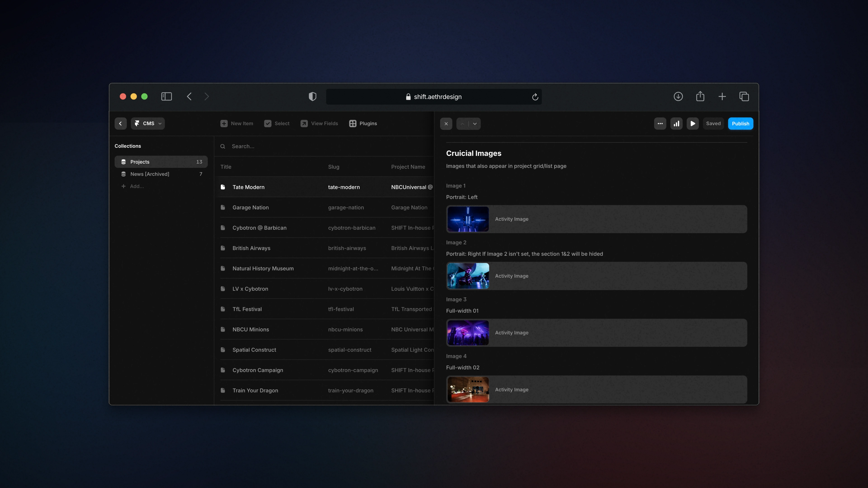
Task: Click the Image 1 Portrait Left thumbnail
Action: tap(468, 219)
